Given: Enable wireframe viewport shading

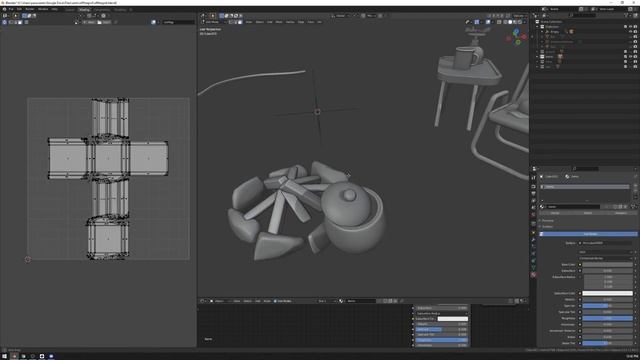Looking at the screenshot, I should tap(505, 22).
